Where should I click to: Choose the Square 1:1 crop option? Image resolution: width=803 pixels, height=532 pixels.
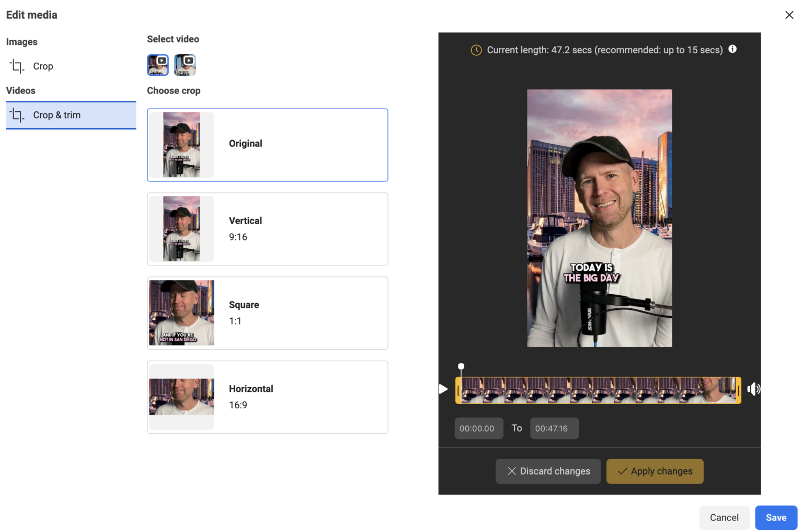tap(267, 313)
